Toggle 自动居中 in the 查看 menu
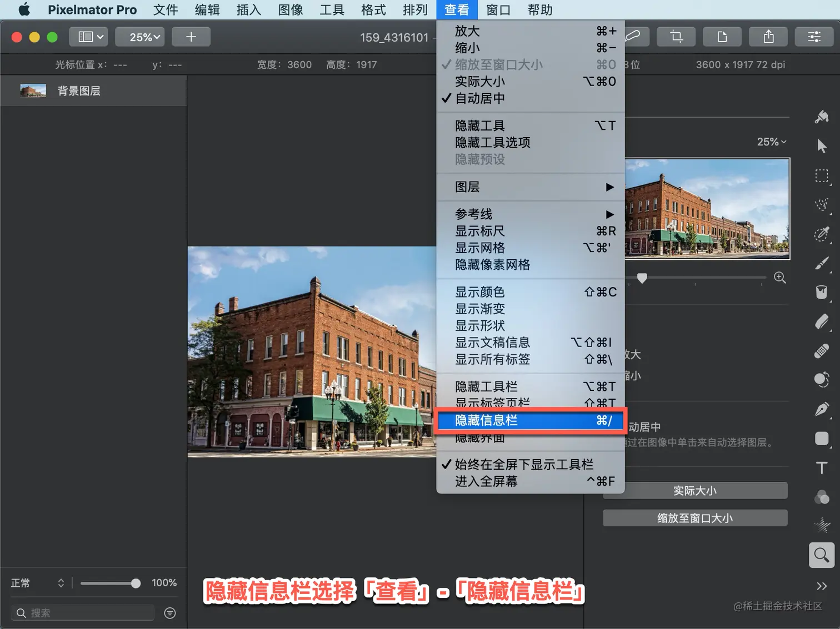 coord(531,98)
